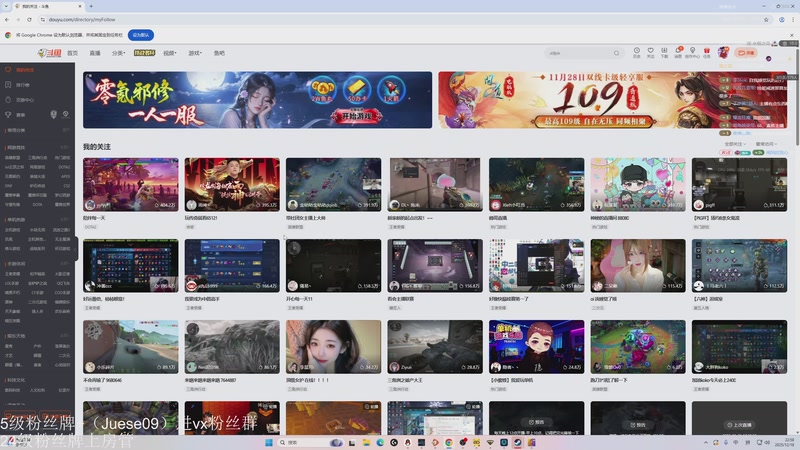
Task: Open the 首页 home nav item
Action: (72, 53)
